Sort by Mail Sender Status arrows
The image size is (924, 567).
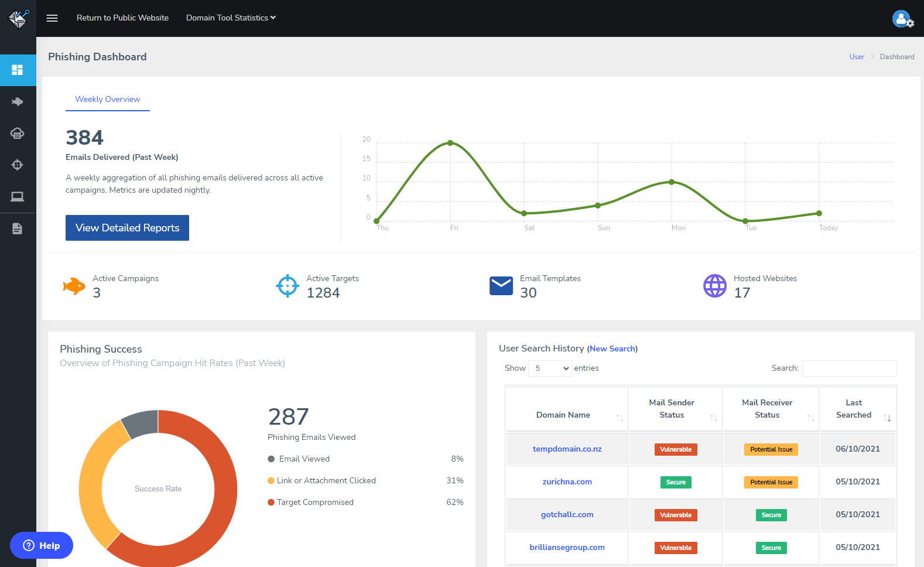714,418
